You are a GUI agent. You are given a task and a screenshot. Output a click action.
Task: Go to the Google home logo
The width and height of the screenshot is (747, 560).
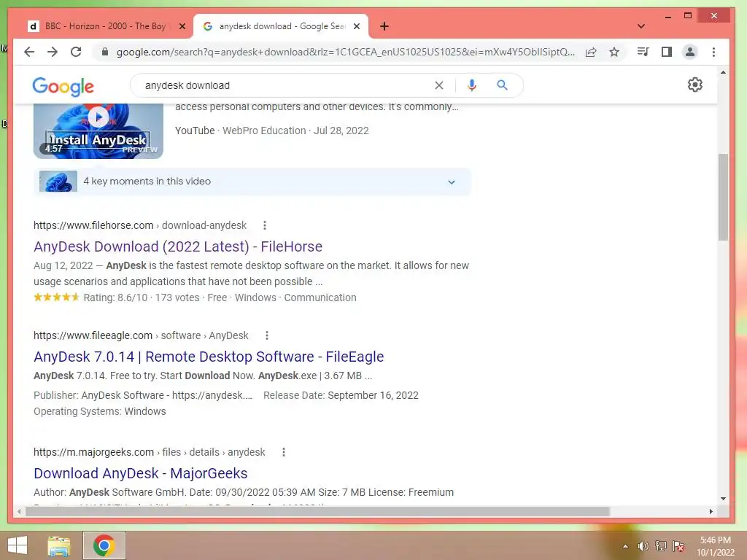coord(63,87)
